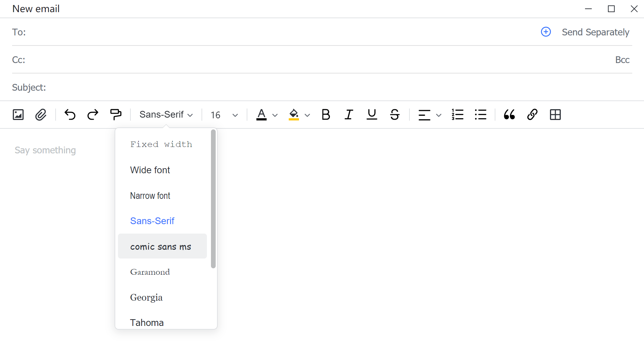Screen dimensions: 644x363
Task: Redo the last action
Action: pos(93,115)
